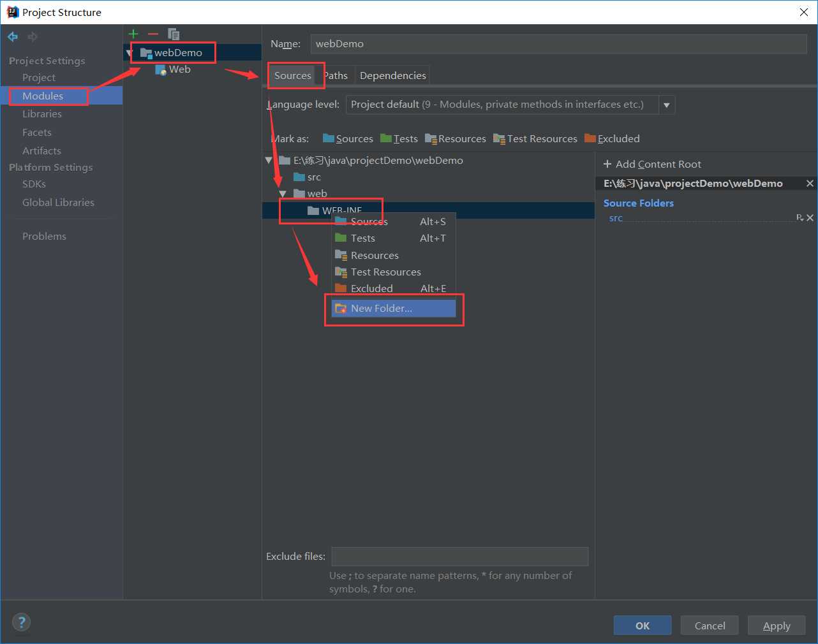Open the Project settings page
This screenshot has width=818, height=644.
click(x=39, y=77)
